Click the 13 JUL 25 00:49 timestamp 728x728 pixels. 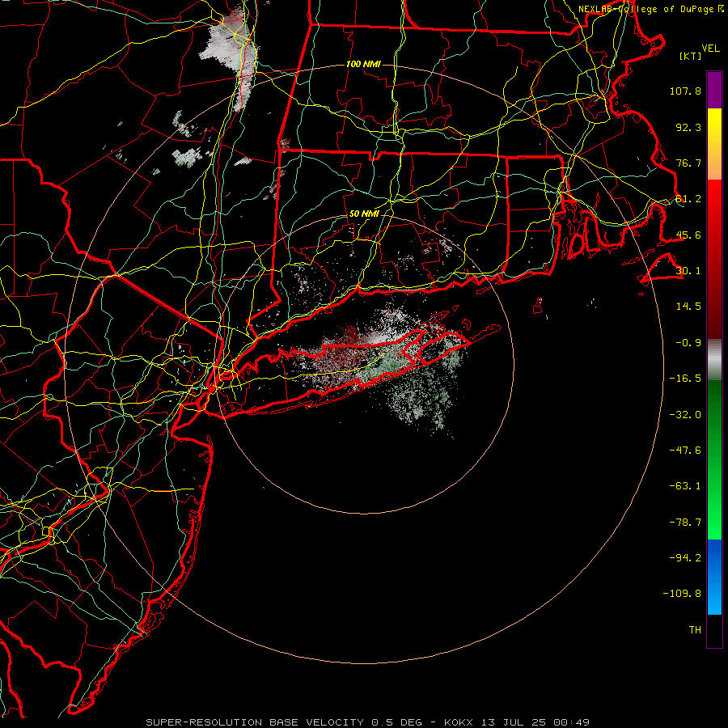tap(535, 722)
